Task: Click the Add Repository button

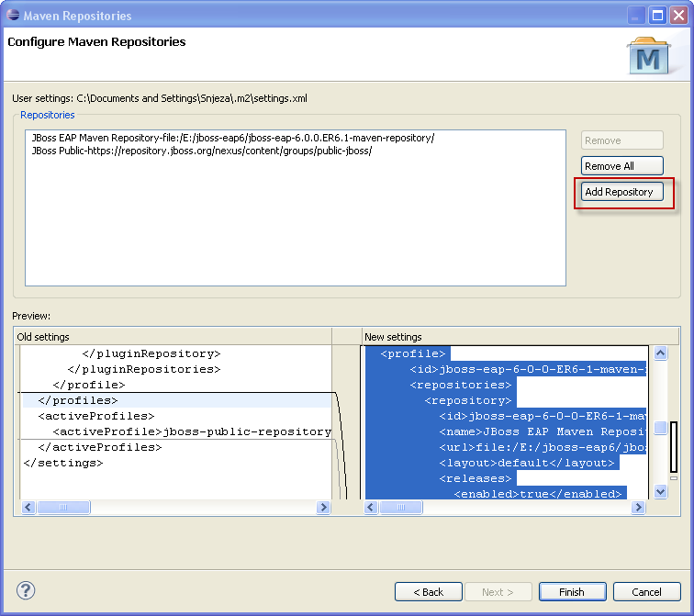Action: (621, 192)
